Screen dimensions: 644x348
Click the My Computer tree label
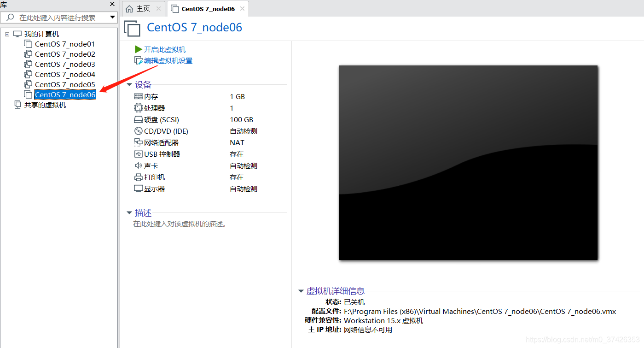point(41,34)
